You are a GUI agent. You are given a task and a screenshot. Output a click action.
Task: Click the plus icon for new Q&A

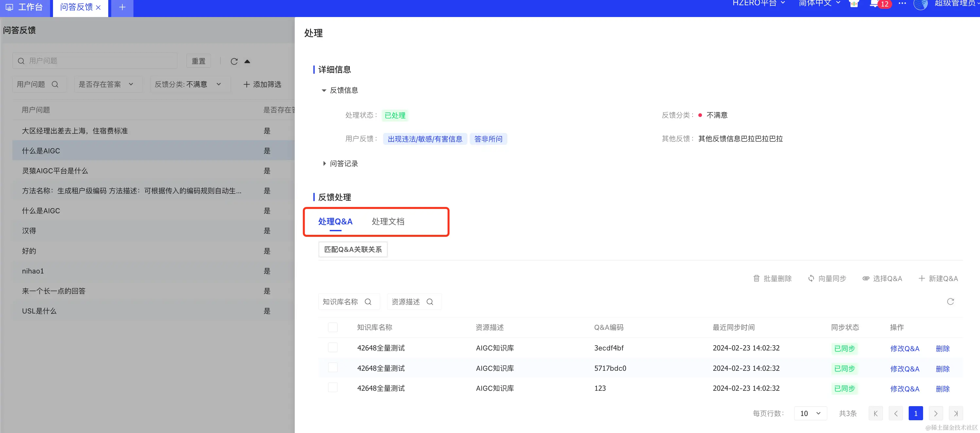[x=922, y=278]
